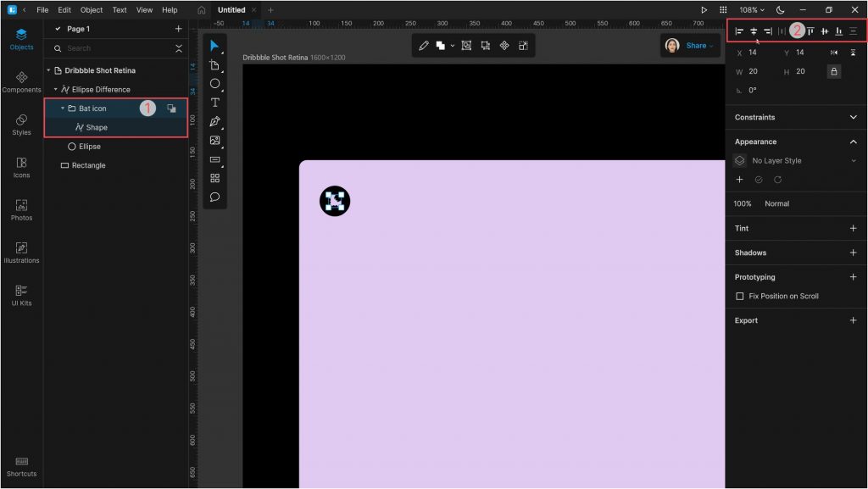Viewport: 868px width, 489px height.
Task: Click the Edit pencil icon in top toolbar
Action: click(x=424, y=46)
